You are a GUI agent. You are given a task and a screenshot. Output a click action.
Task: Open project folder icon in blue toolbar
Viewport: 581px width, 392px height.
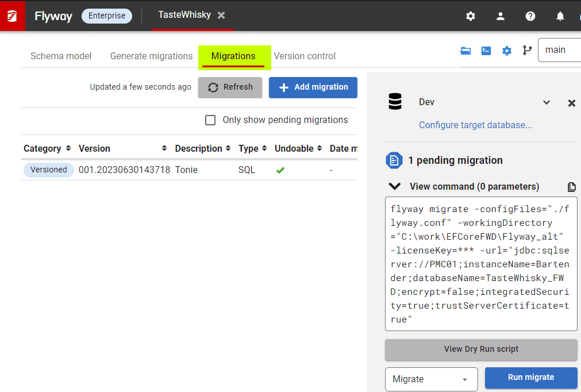click(465, 51)
